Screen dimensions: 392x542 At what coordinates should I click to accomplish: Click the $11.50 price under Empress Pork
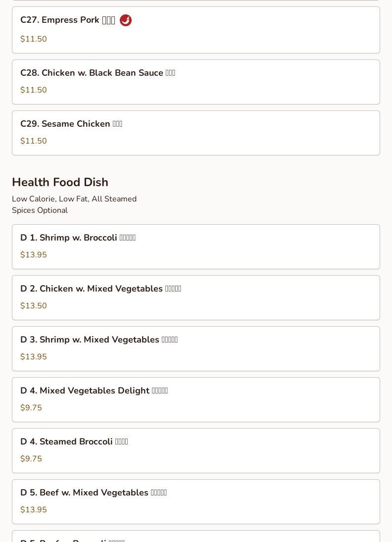[34, 39]
